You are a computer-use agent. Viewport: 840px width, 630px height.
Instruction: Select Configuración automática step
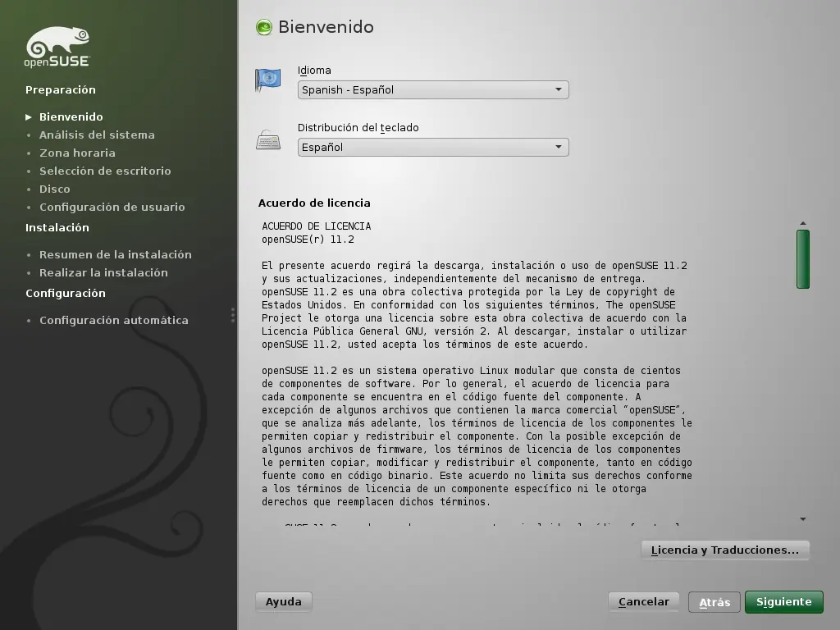point(113,321)
